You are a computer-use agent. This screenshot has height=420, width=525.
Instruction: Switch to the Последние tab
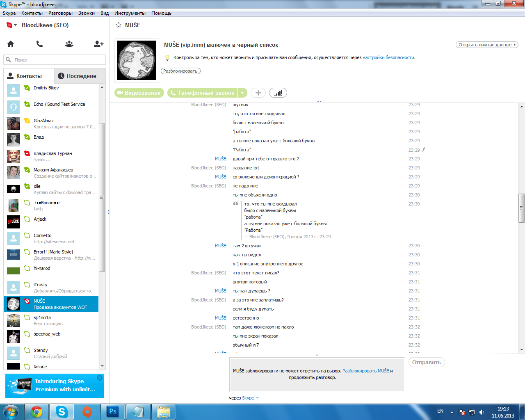pos(80,76)
